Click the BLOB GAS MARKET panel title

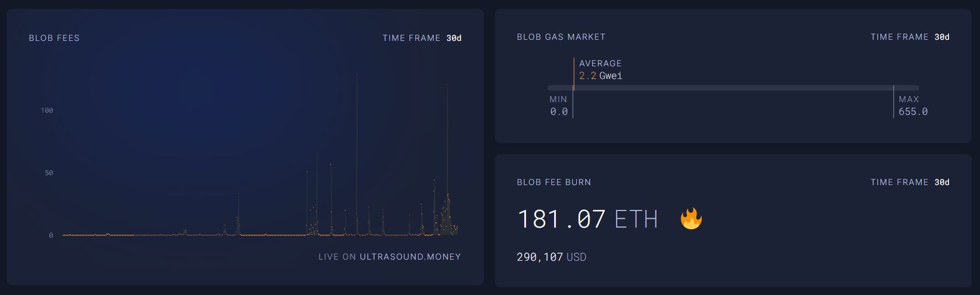(561, 37)
